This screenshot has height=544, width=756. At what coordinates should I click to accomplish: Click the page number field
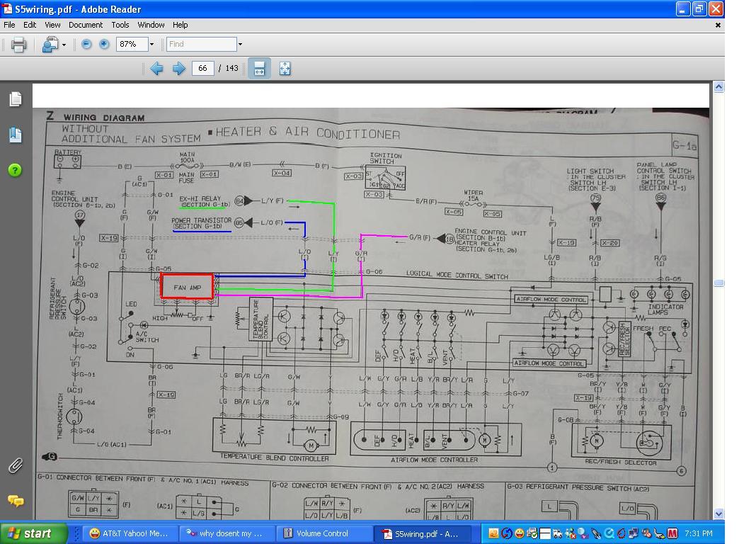pos(202,69)
